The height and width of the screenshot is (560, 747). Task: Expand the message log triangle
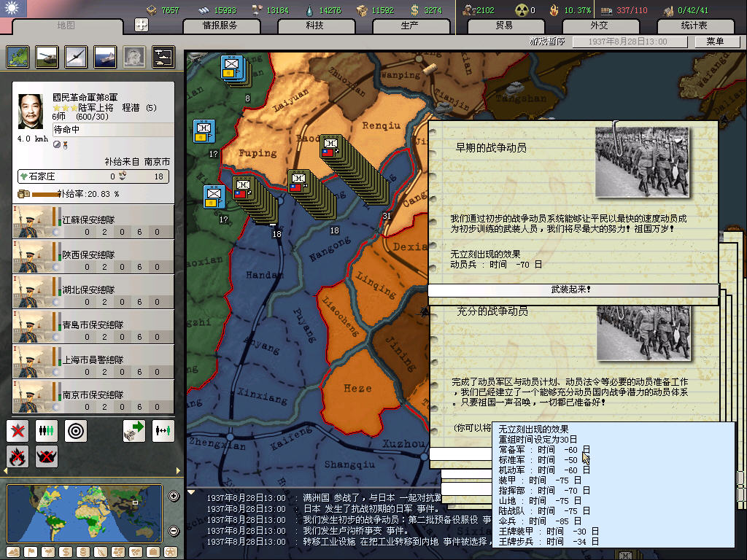coord(192,493)
